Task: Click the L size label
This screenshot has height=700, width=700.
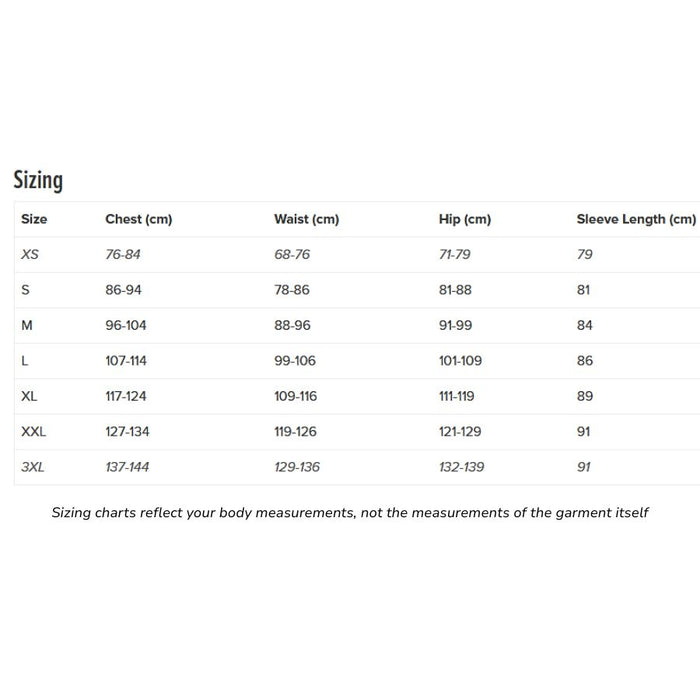Action: click(24, 361)
